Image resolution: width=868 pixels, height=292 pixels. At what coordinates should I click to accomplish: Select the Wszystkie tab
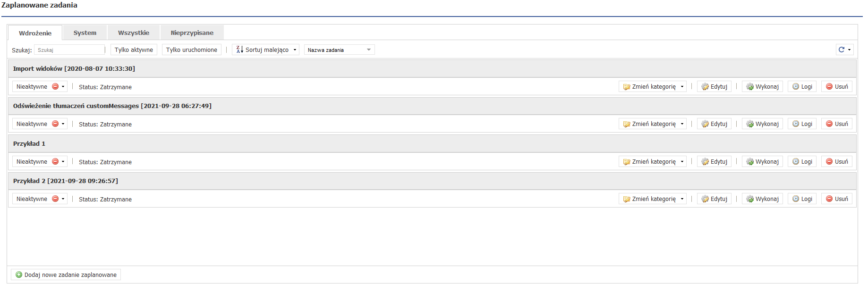point(134,33)
